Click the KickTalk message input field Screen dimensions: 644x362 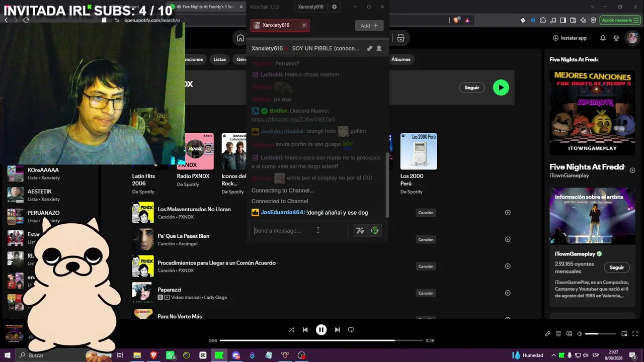click(x=299, y=231)
